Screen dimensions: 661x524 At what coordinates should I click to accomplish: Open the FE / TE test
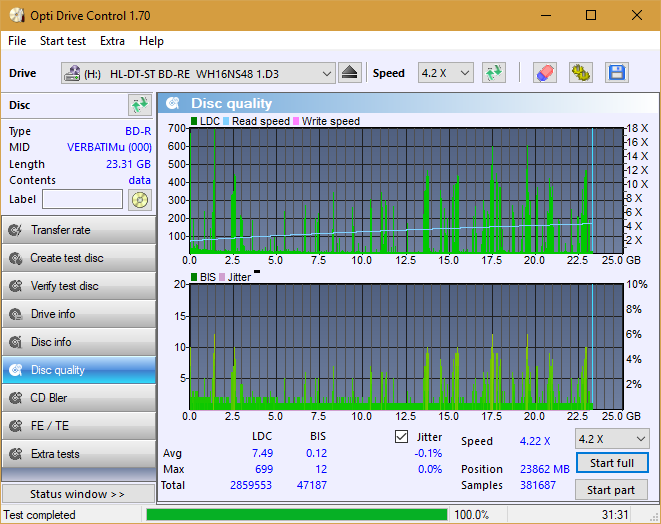click(79, 426)
